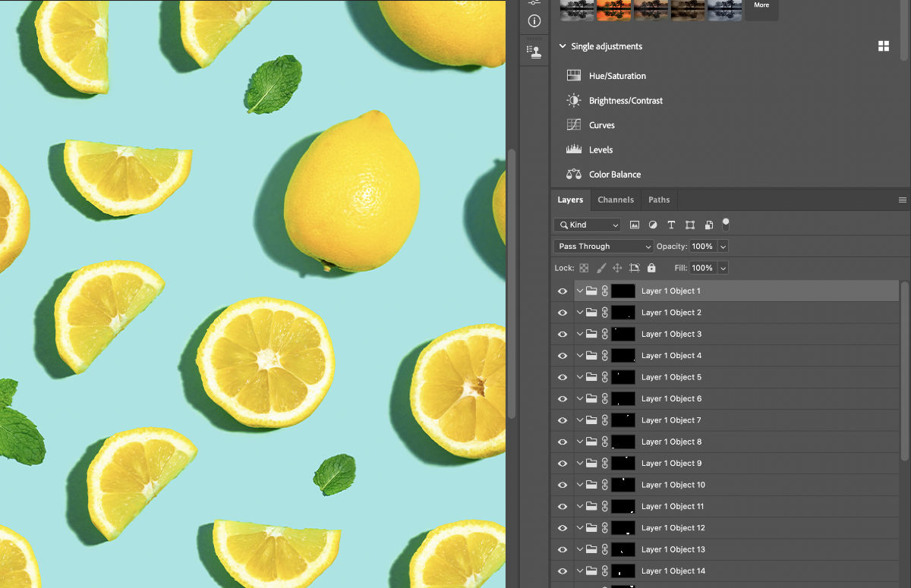911x588 pixels.
Task: Filter for type layers
Action: coord(671,225)
